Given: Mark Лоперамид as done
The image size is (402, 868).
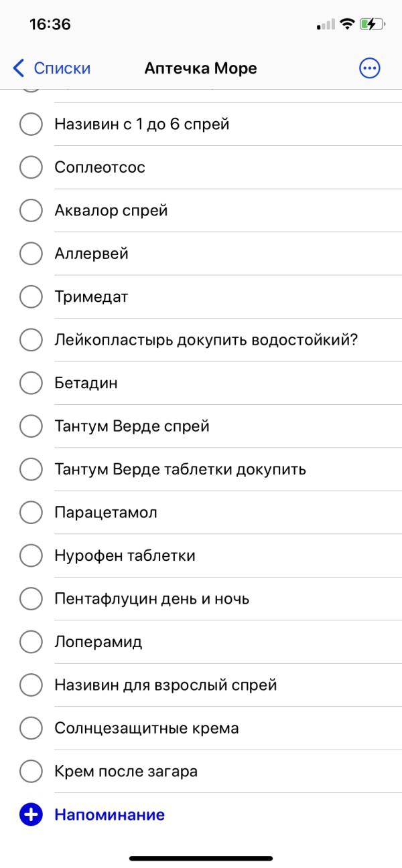Looking at the screenshot, I should pos(31,642).
